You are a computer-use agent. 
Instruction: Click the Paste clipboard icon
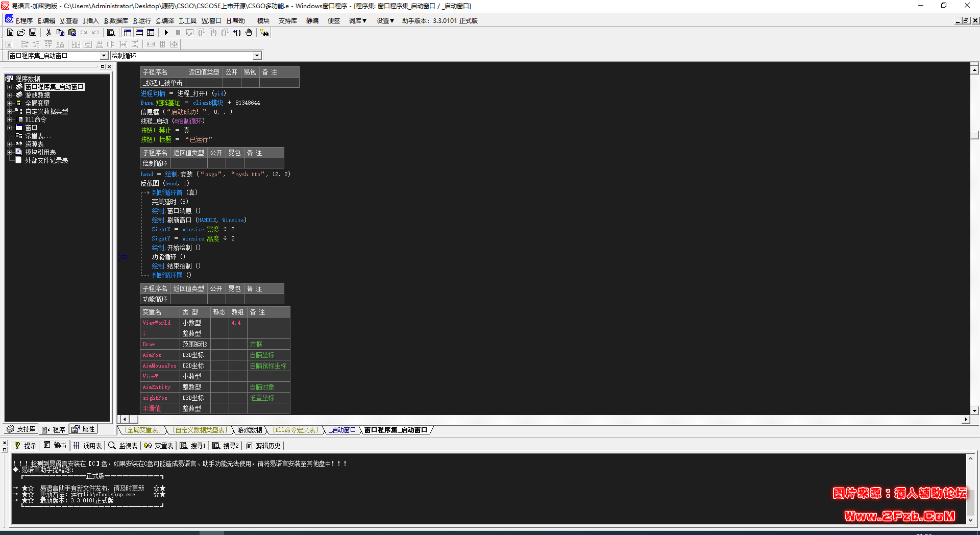72,33
